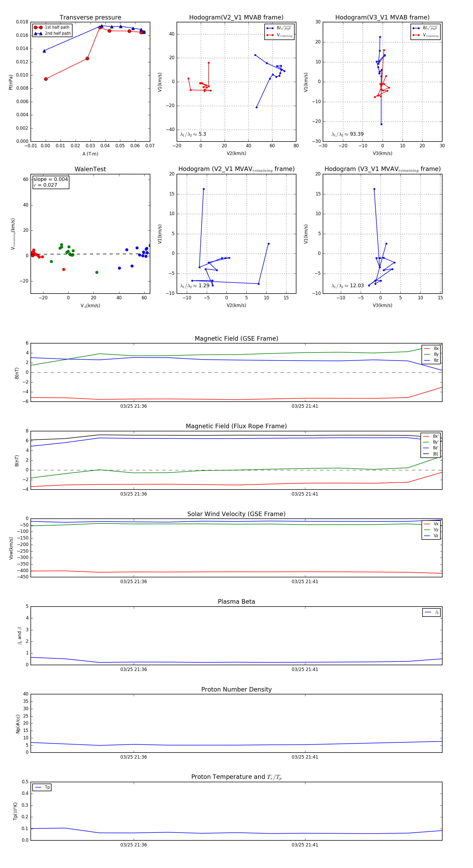Click the λ1/λ2 ≈ 5.3 annotation

point(193,134)
